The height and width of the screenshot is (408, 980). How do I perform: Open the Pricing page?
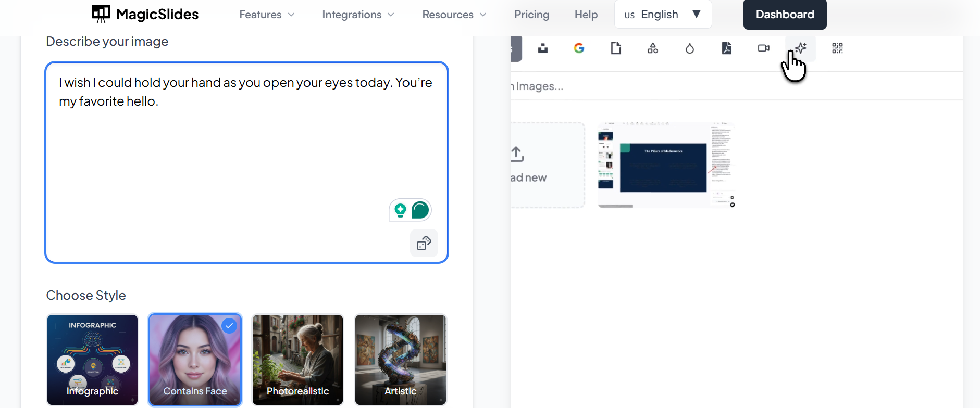click(x=531, y=15)
